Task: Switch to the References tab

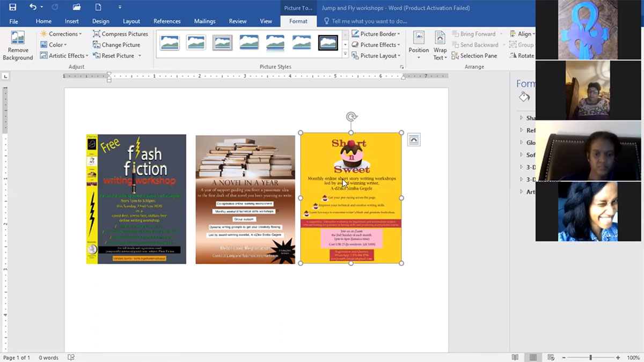Action: click(x=167, y=21)
